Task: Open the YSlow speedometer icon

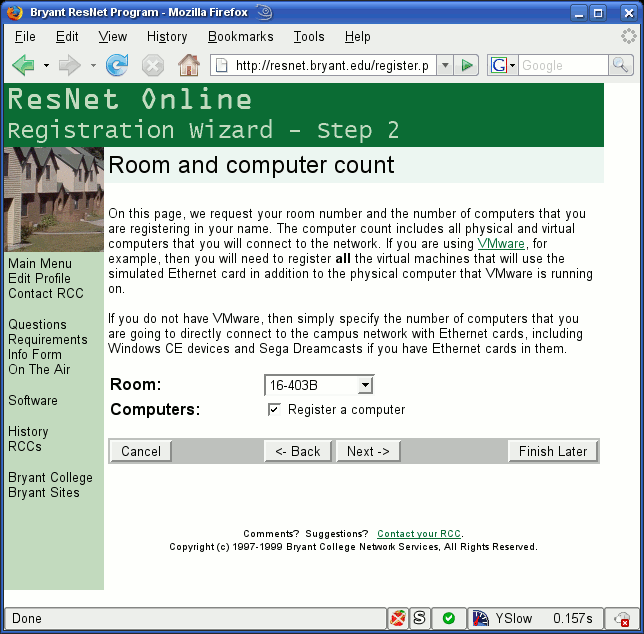Action: coord(480,618)
